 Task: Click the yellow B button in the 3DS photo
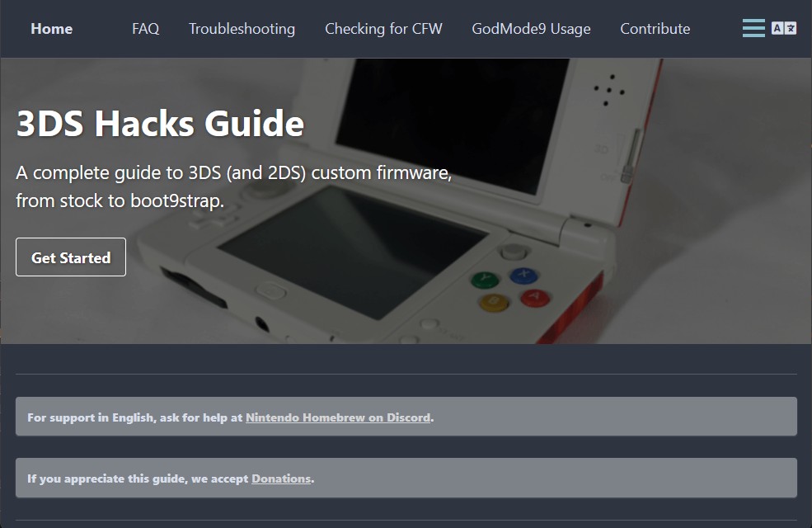coord(494,301)
